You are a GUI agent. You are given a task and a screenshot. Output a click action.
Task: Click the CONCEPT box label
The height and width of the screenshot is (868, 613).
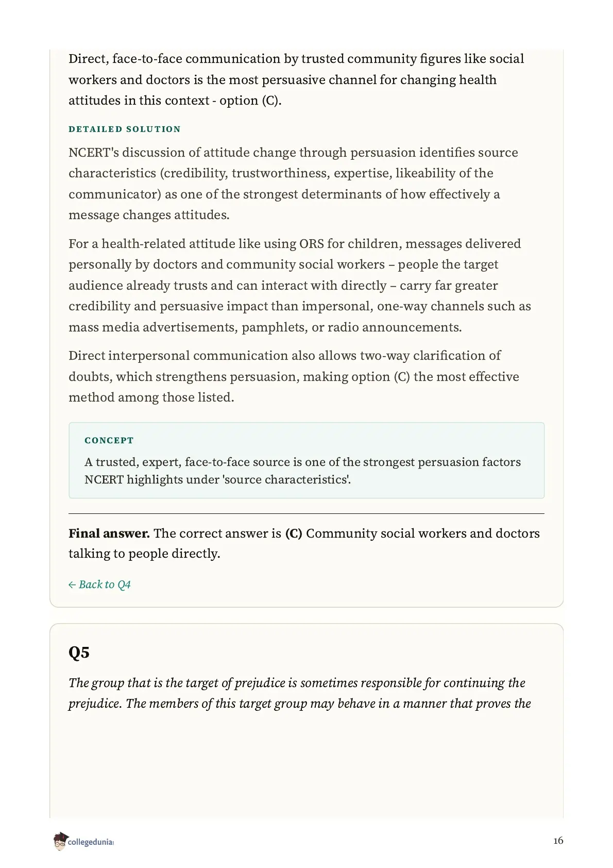pos(109,440)
